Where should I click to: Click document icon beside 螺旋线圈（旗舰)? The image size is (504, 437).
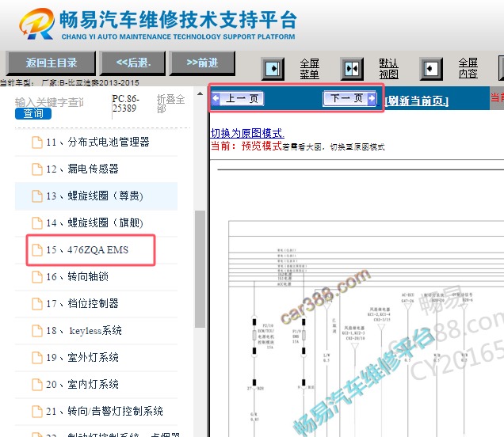pos(37,223)
